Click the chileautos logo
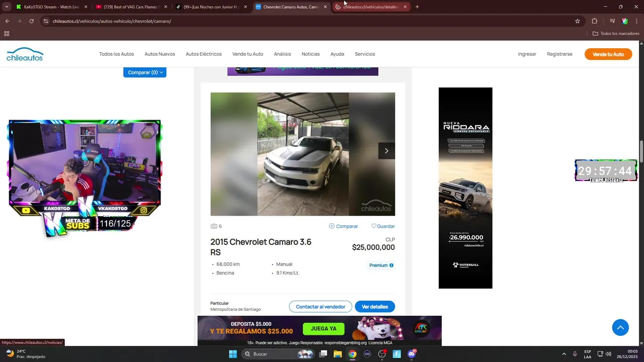Viewport: 644px width, 362px height. [x=25, y=54]
